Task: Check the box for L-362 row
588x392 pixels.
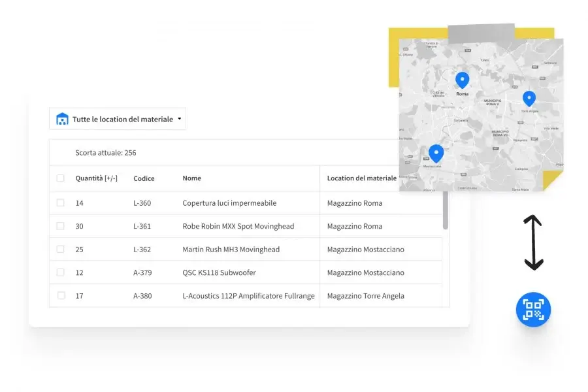Action: [60, 250]
